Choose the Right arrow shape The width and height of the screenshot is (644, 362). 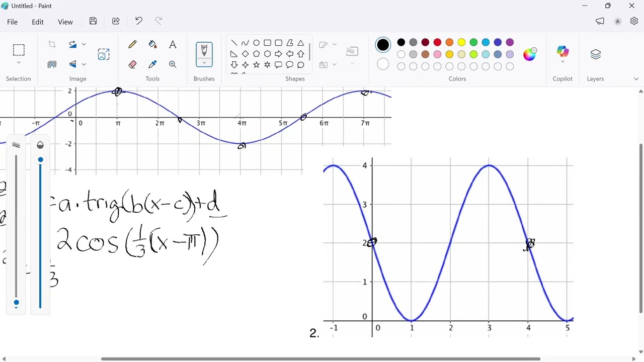[278, 54]
